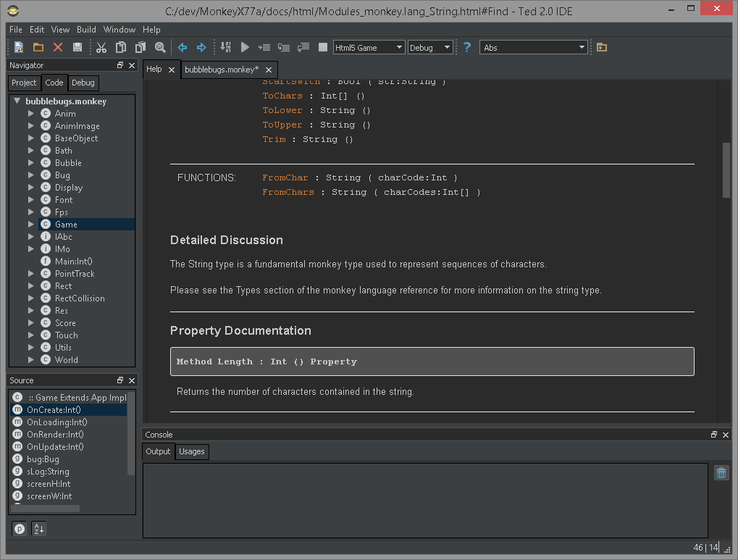Viewport: 738px width, 560px height.
Task: Click the Stop square icon in toolbar
Action: [x=323, y=48]
